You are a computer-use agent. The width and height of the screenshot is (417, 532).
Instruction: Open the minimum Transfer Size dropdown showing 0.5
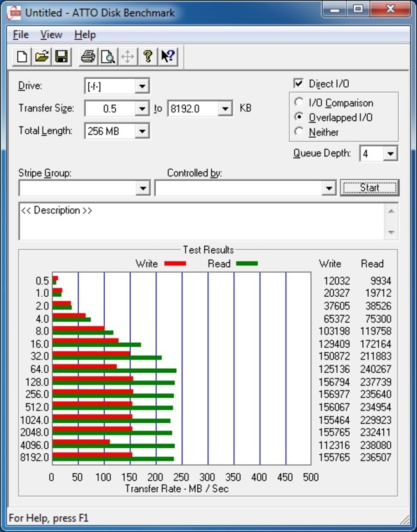(x=142, y=109)
